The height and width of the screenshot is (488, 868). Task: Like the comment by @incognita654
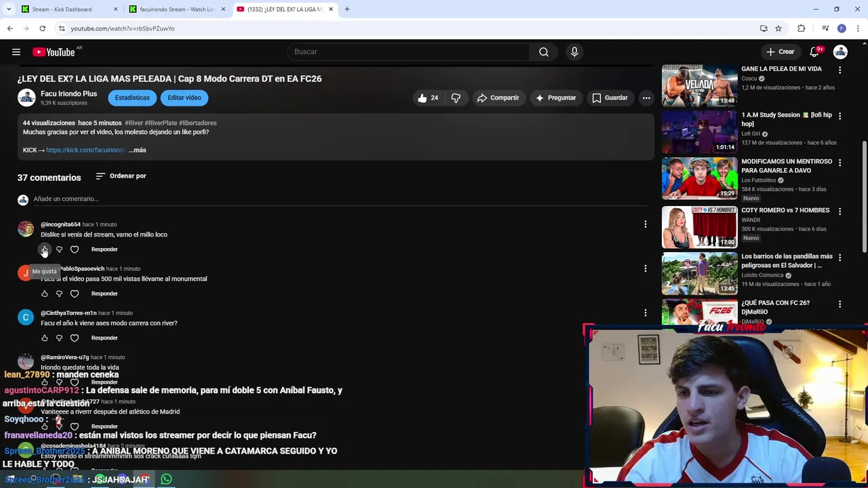click(45, 249)
